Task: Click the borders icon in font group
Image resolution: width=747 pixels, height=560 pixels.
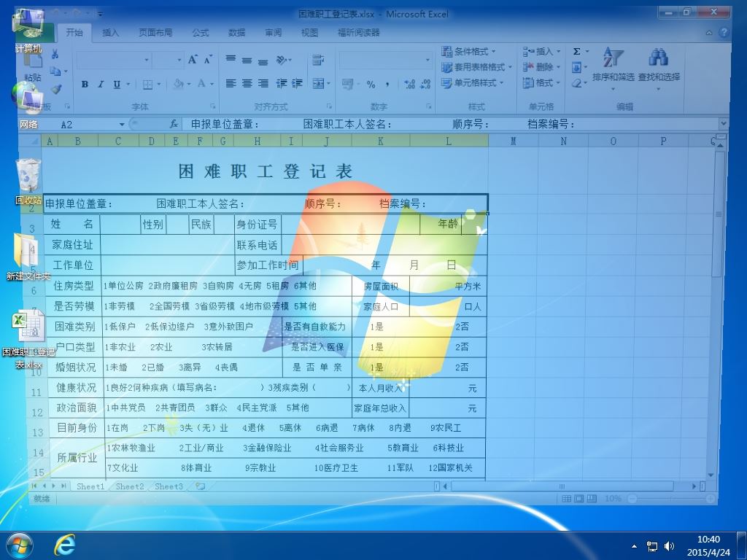Action: 147,85
